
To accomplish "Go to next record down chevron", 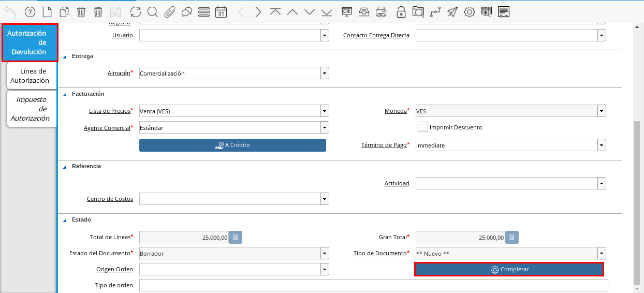I will 310,11.
